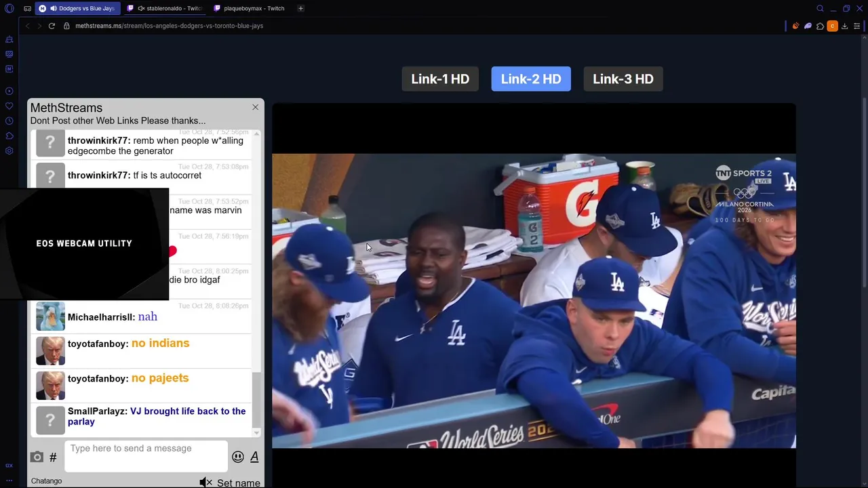Open the extensions puzzle icon in toolbar
The height and width of the screenshot is (488, 868).
coord(820,26)
